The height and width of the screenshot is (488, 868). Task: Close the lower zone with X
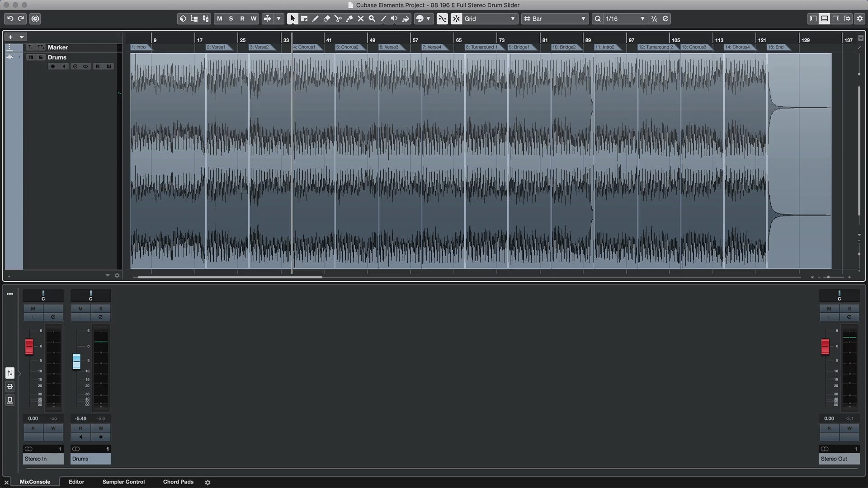(x=6, y=483)
